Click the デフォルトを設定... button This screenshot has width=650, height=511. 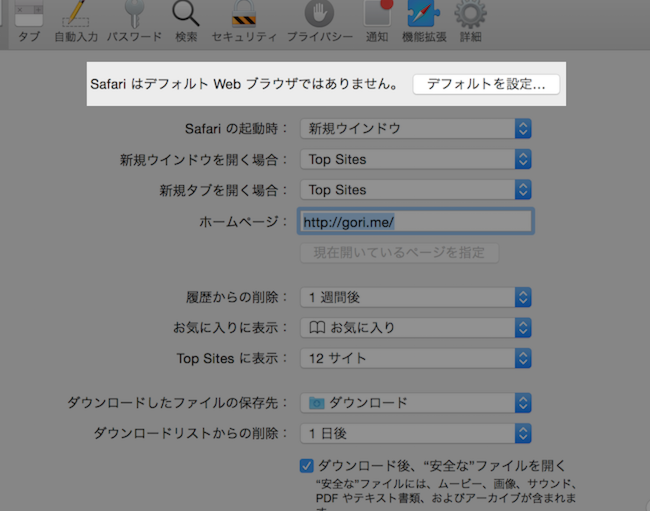click(486, 85)
